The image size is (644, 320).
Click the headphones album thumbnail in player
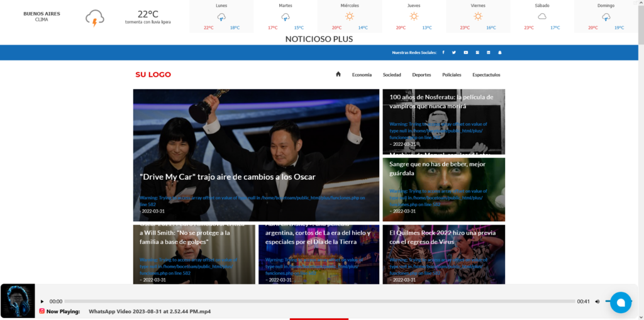pos(18,301)
